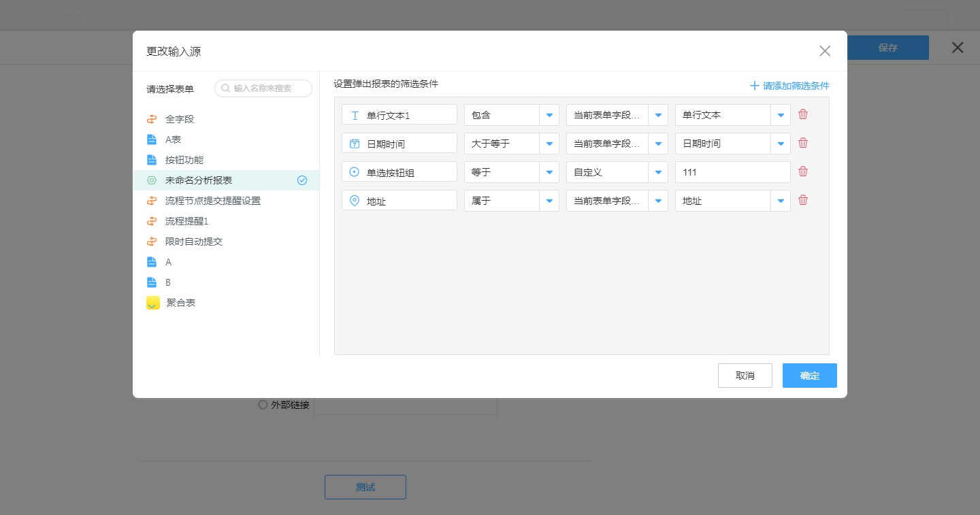Select 全字段 from form list

180,119
